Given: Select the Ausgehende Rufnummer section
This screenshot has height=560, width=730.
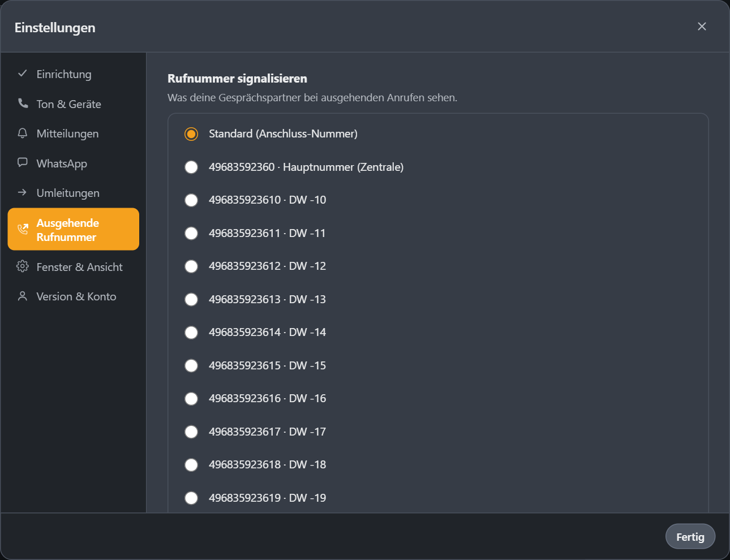Looking at the screenshot, I should [74, 229].
